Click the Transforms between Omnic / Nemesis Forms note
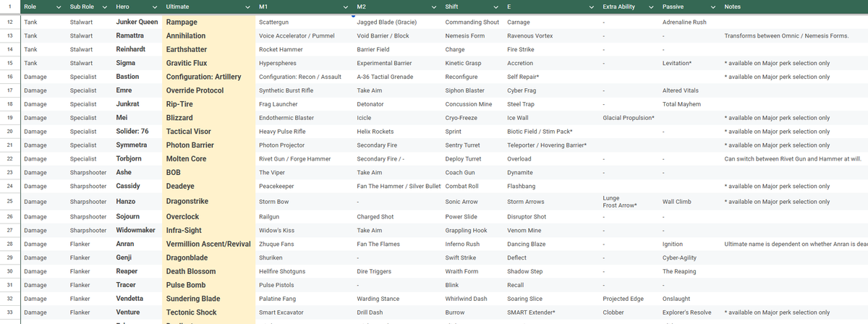This screenshot has height=324, width=868. pyautogui.click(x=794, y=35)
